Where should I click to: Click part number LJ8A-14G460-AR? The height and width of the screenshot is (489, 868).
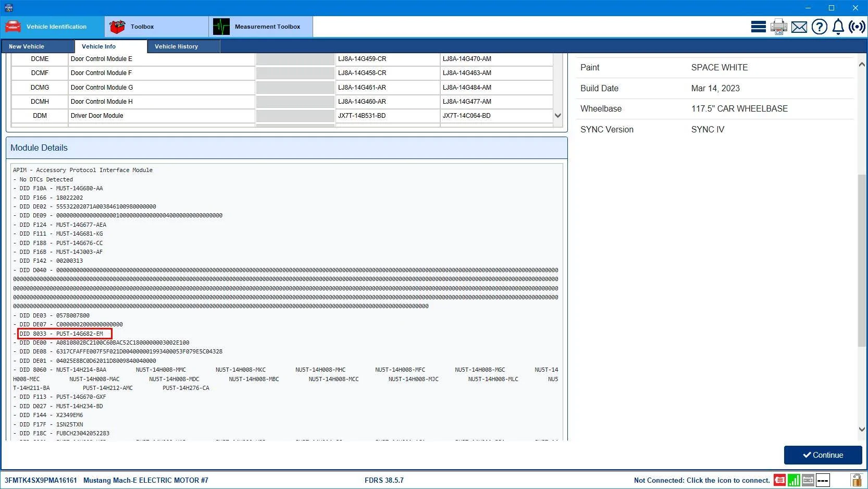pos(362,102)
